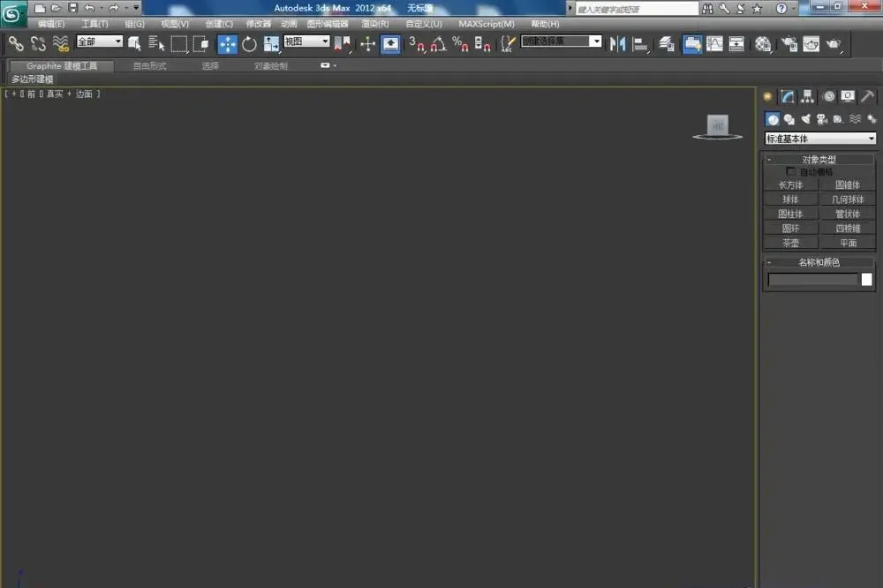Open the Layer Manager icon
Viewport: 883px width, 588px height.
tap(666, 44)
